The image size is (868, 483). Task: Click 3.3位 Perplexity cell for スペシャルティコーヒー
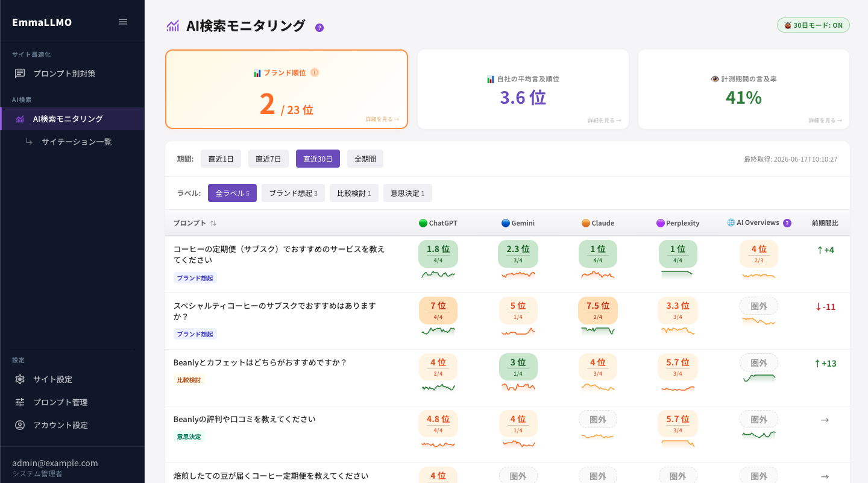[678, 311]
